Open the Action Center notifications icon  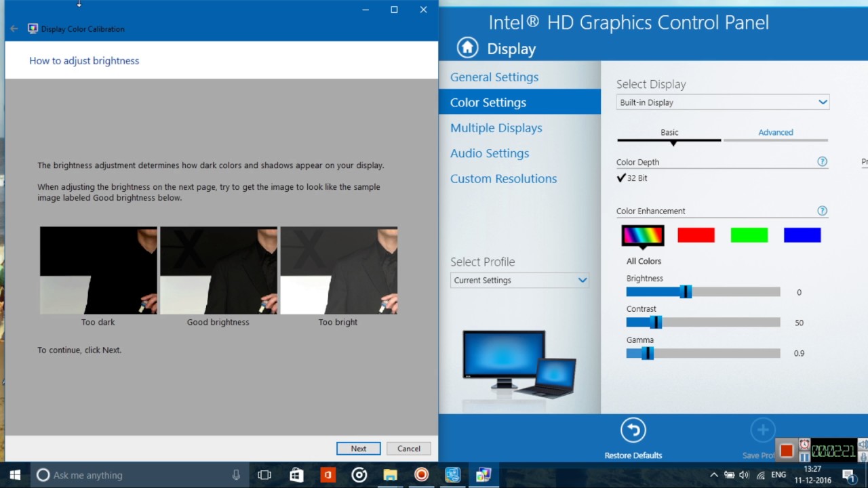click(848, 475)
